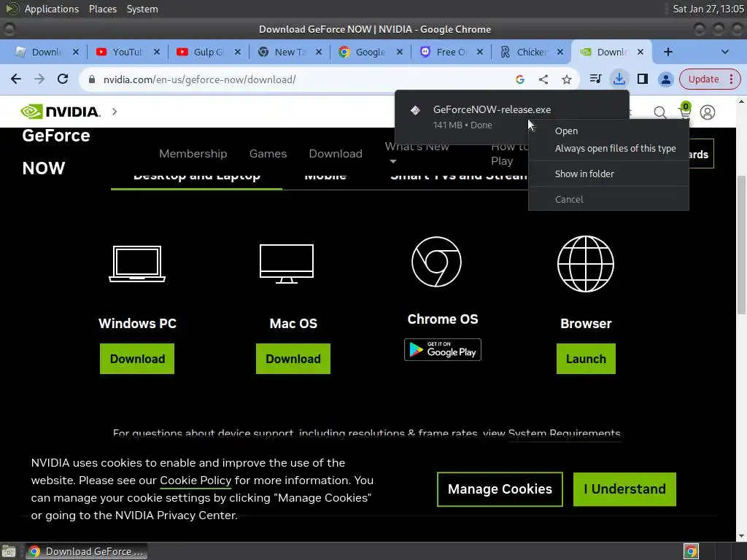Click the Chrome icon in bottom tray
The image size is (747, 560).
691,551
